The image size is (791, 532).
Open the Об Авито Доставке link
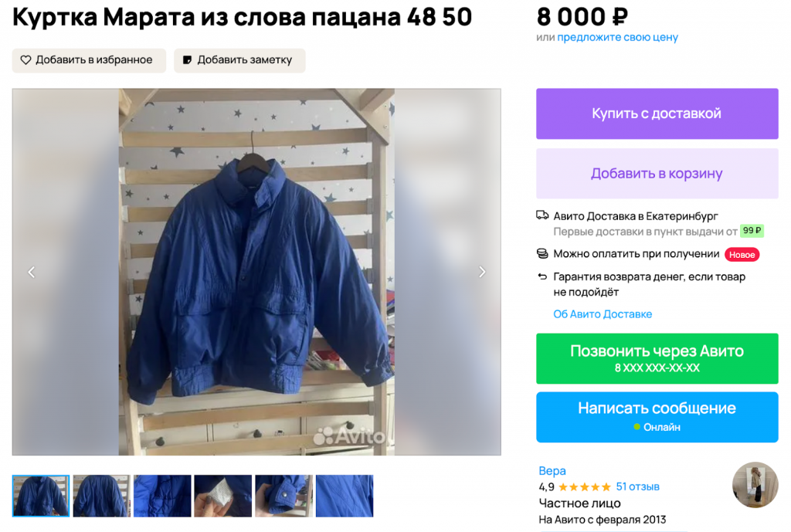click(603, 314)
